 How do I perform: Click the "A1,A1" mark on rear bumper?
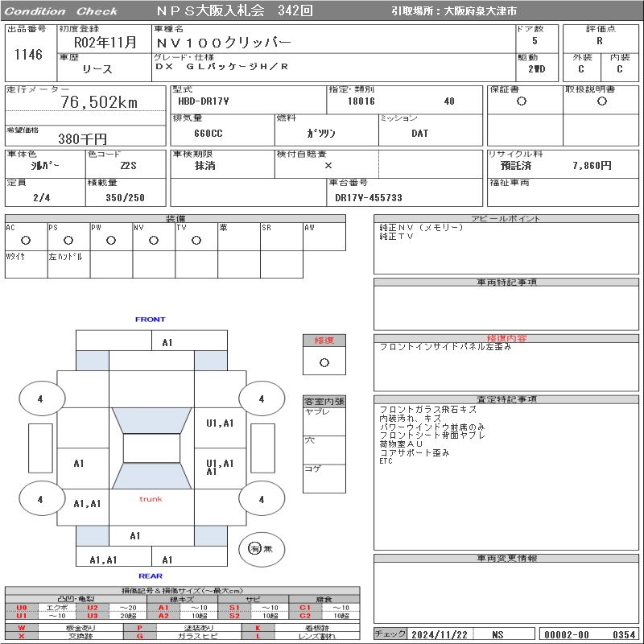click(104, 559)
